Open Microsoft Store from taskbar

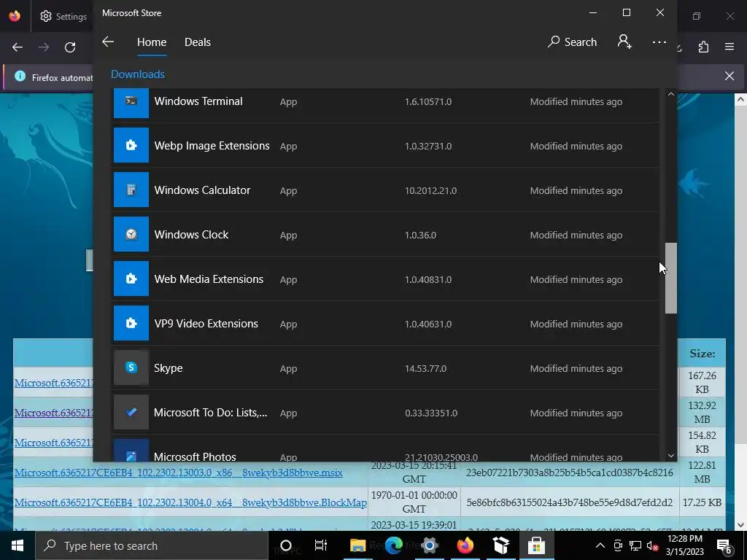coord(536,545)
